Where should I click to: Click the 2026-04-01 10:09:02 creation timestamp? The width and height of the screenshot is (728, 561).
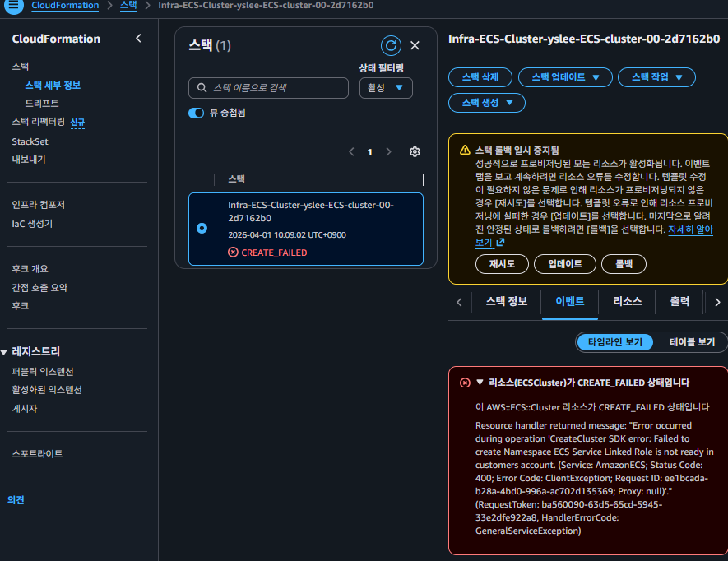[287, 235]
